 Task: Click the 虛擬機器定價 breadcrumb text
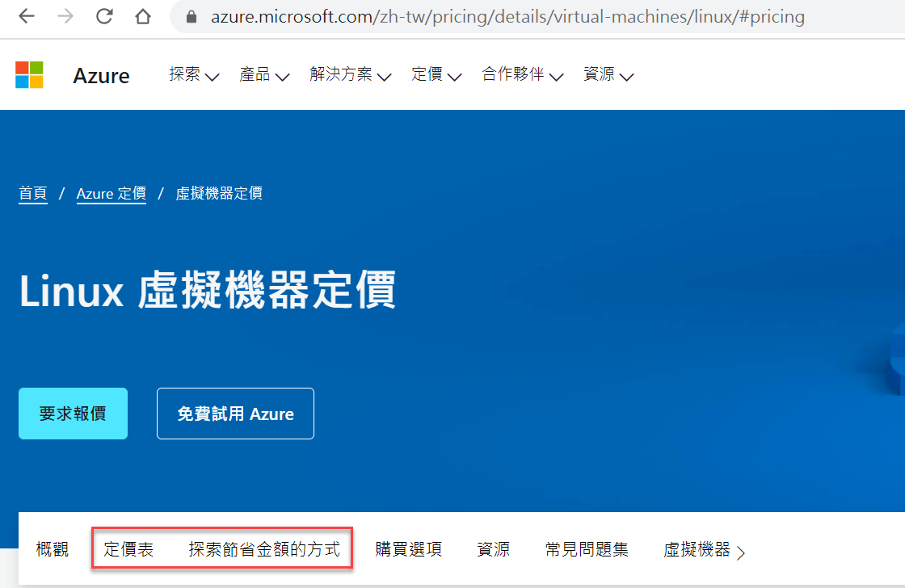pos(219,193)
